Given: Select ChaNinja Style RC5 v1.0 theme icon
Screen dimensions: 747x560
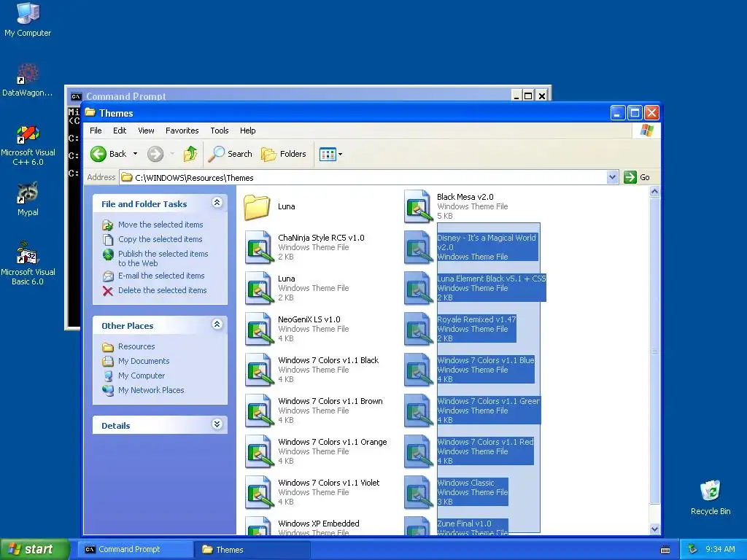Looking at the screenshot, I should [259, 247].
